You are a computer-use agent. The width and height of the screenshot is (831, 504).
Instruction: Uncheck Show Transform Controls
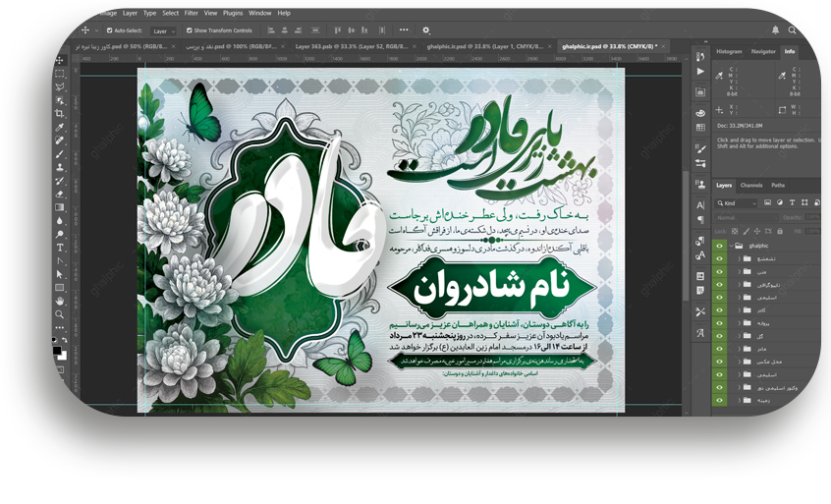point(188,30)
